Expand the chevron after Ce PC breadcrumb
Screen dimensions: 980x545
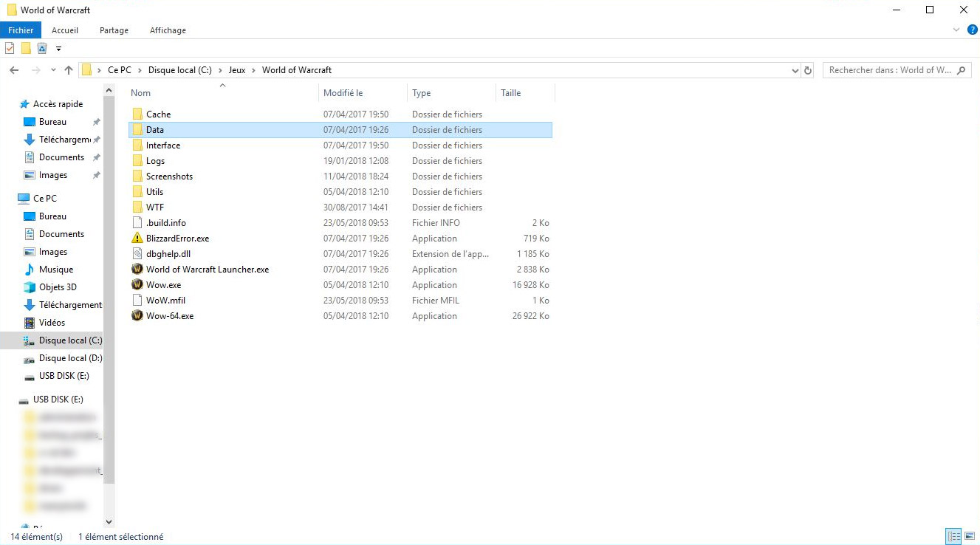pyautogui.click(x=140, y=70)
